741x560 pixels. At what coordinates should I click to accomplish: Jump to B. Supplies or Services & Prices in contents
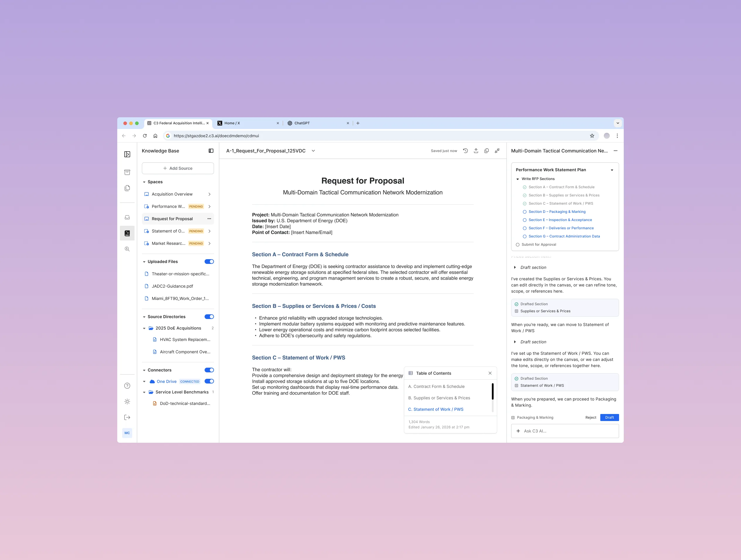[x=439, y=398]
